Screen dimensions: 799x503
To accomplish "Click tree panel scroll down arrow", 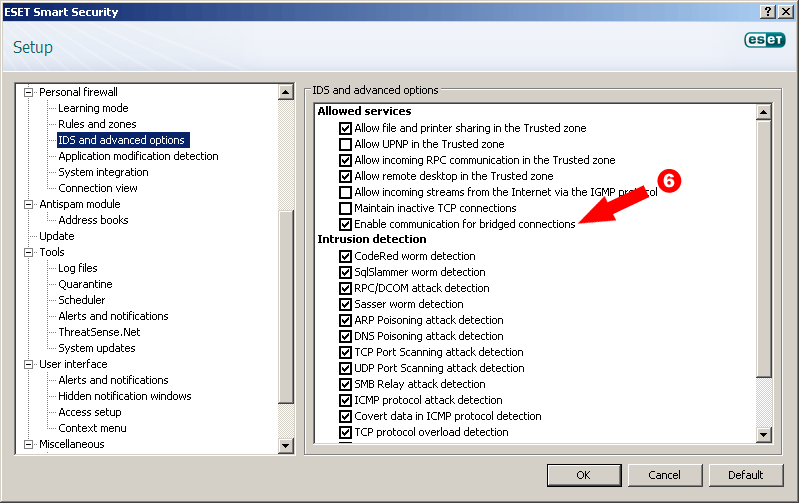I will (286, 445).
